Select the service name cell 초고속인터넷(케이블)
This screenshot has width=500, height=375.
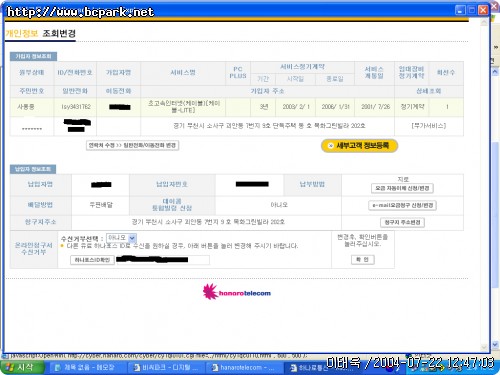[183, 107]
